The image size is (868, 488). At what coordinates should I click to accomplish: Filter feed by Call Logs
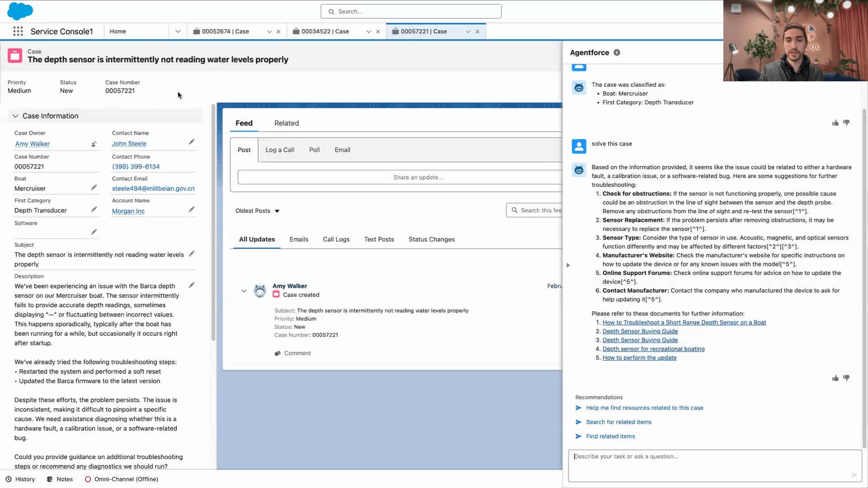coord(336,239)
